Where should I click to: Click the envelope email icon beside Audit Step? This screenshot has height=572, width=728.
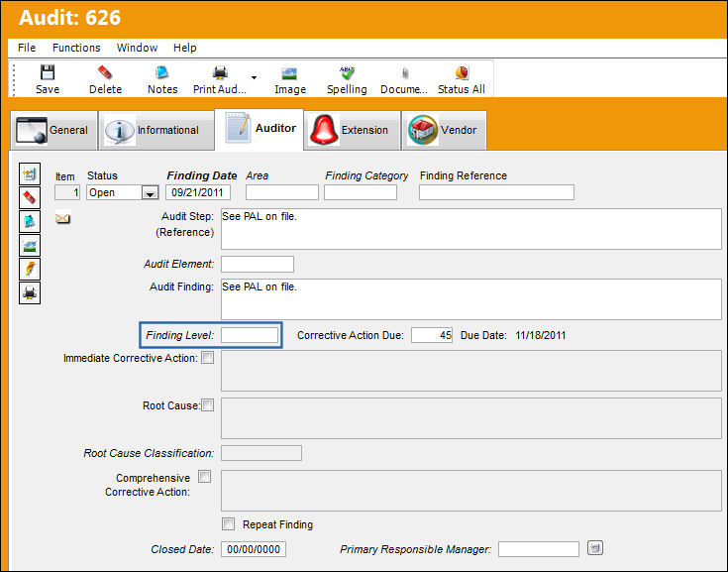(62, 218)
